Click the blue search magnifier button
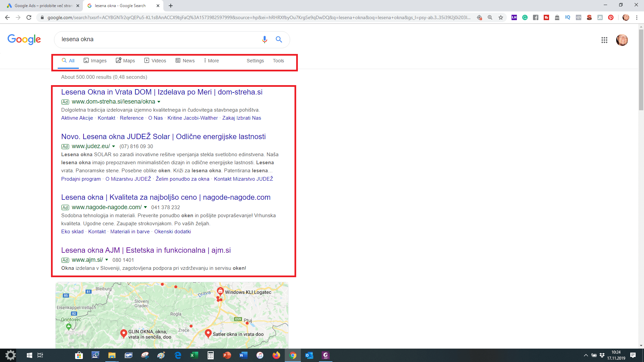The width and height of the screenshot is (644, 362). pyautogui.click(x=279, y=40)
